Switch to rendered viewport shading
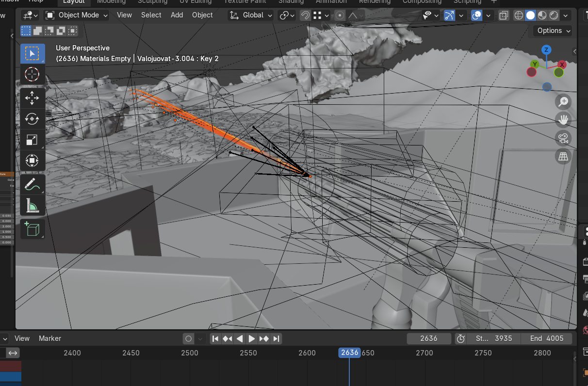This screenshot has width=588, height=386. click(x=554, y=16)
